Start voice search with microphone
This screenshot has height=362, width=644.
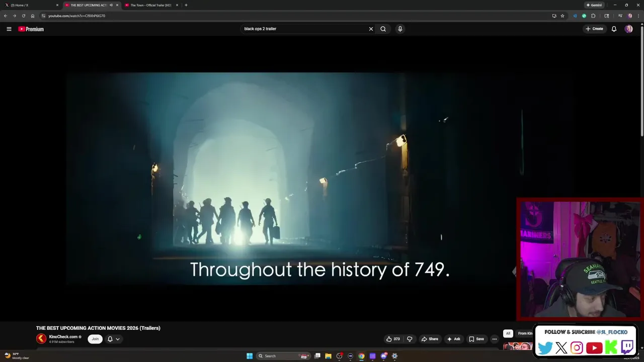[400, 29]
